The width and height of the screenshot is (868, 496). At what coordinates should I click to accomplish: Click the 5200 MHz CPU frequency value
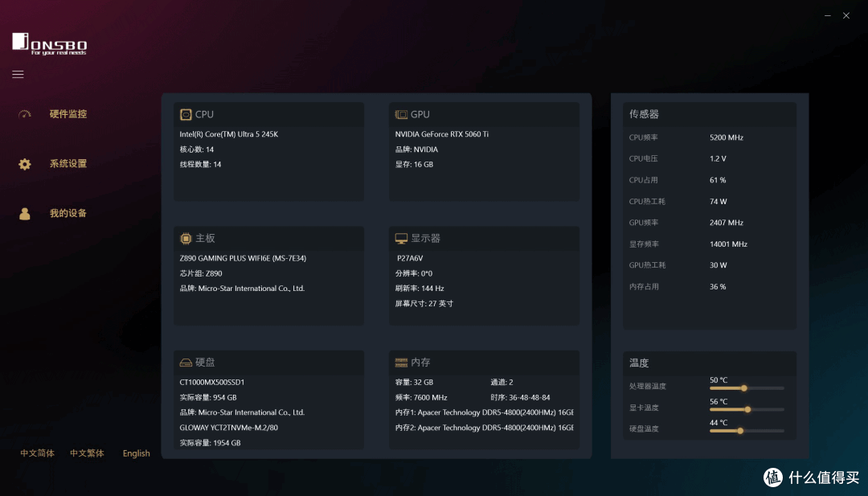point(727,137)
